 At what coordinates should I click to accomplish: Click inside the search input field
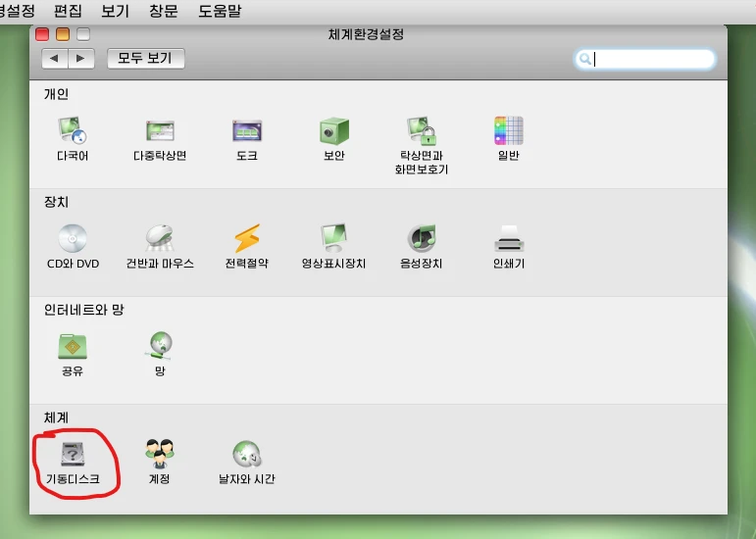(644, 59)
